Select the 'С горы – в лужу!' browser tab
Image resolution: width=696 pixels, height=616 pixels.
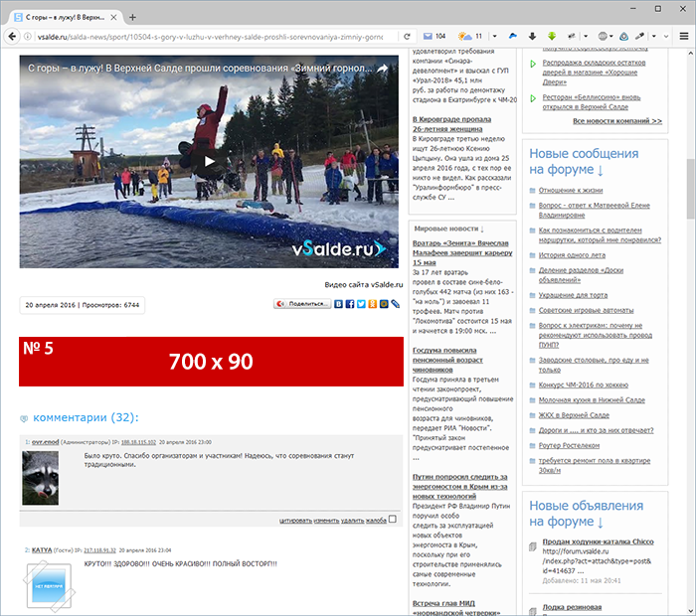[x=66, y=17]
